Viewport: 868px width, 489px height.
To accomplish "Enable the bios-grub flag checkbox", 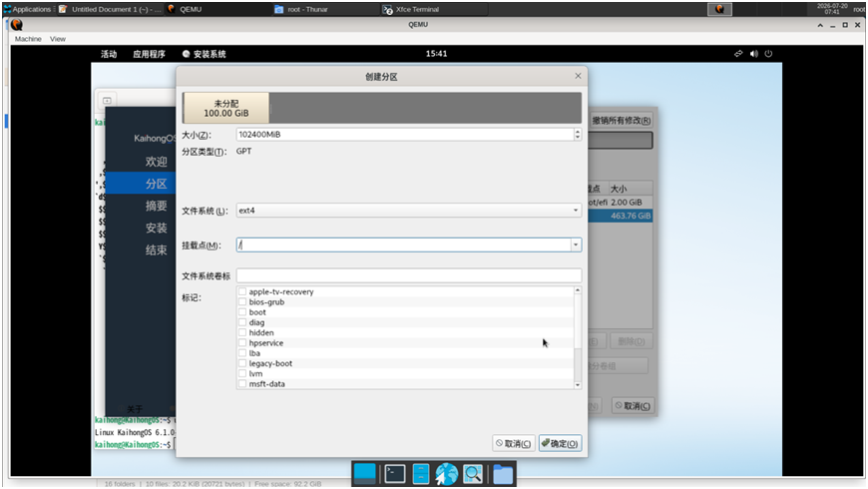I will 242,301.
